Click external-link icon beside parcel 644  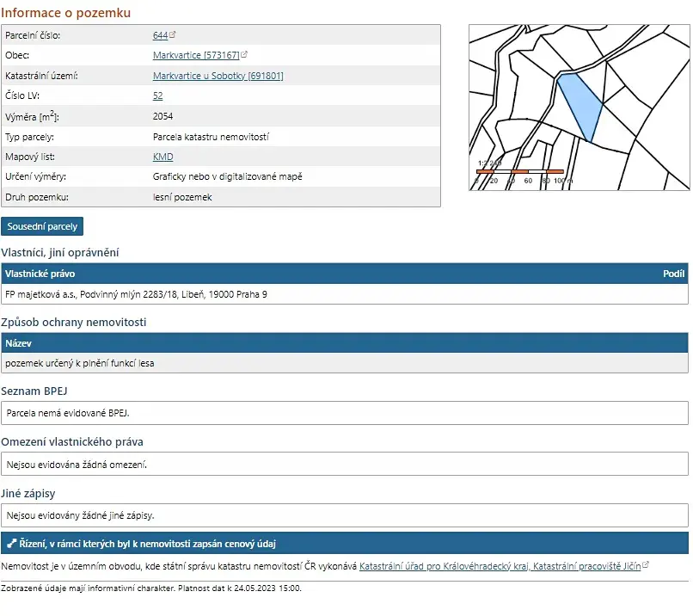pos(173,35)
